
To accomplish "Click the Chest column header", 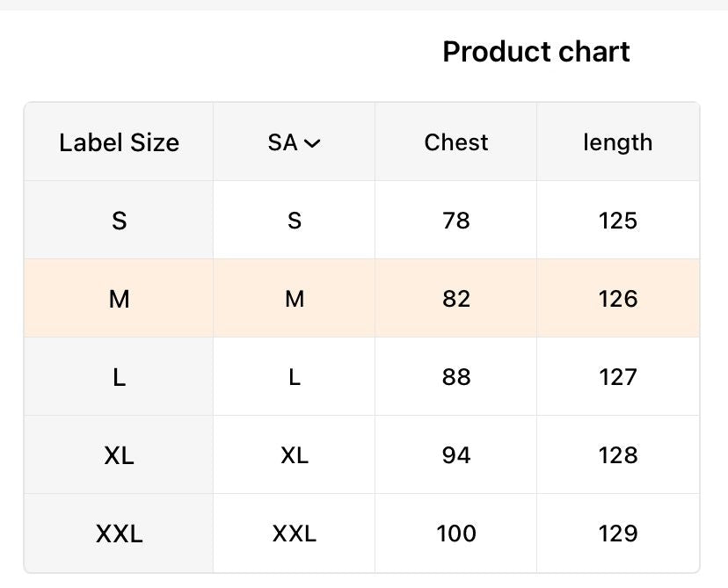I will coord(456,142).
